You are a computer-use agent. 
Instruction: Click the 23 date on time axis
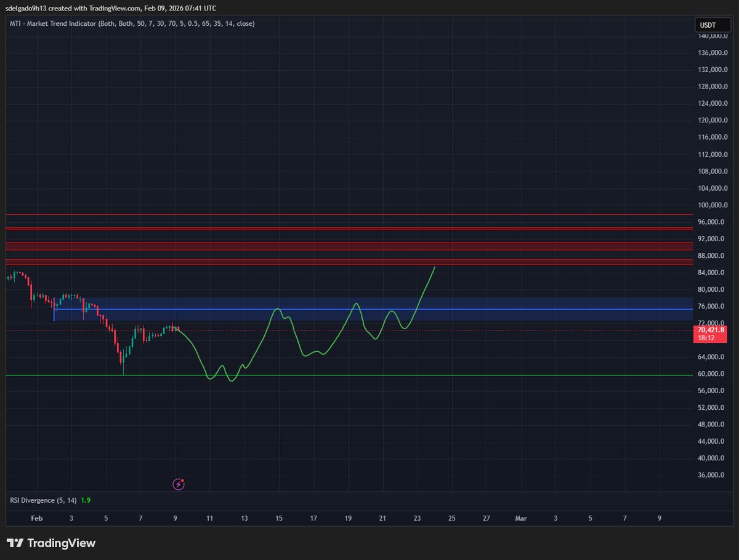click(418, 519)
